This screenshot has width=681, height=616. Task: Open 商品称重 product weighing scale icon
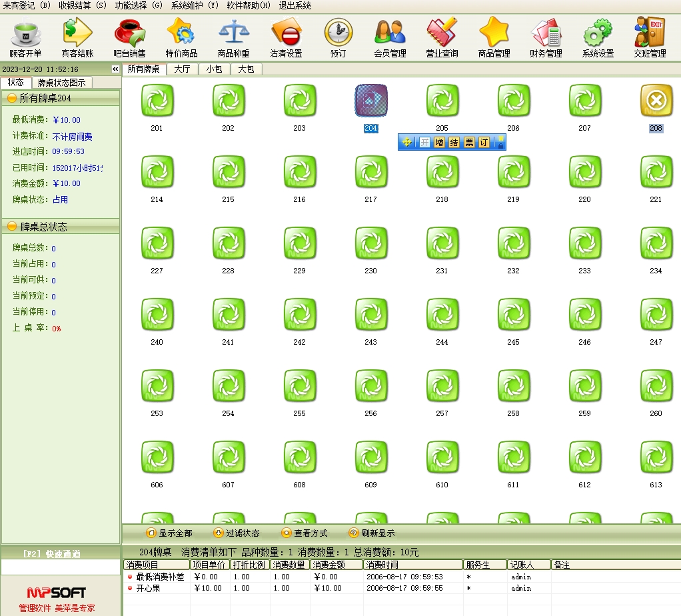[x=234, y=37]
